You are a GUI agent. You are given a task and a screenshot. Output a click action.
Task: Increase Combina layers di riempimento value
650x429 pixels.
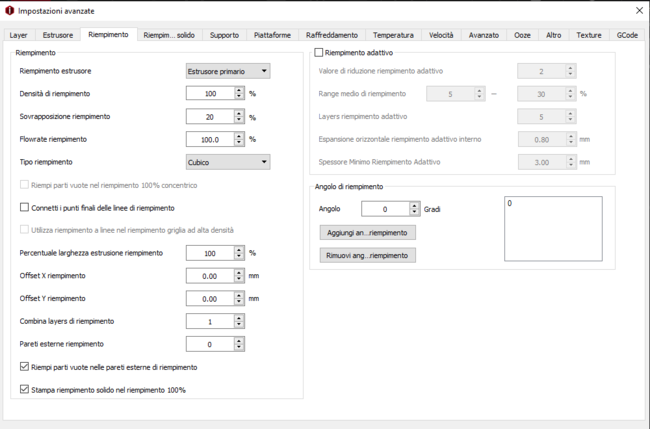(239, 318)
